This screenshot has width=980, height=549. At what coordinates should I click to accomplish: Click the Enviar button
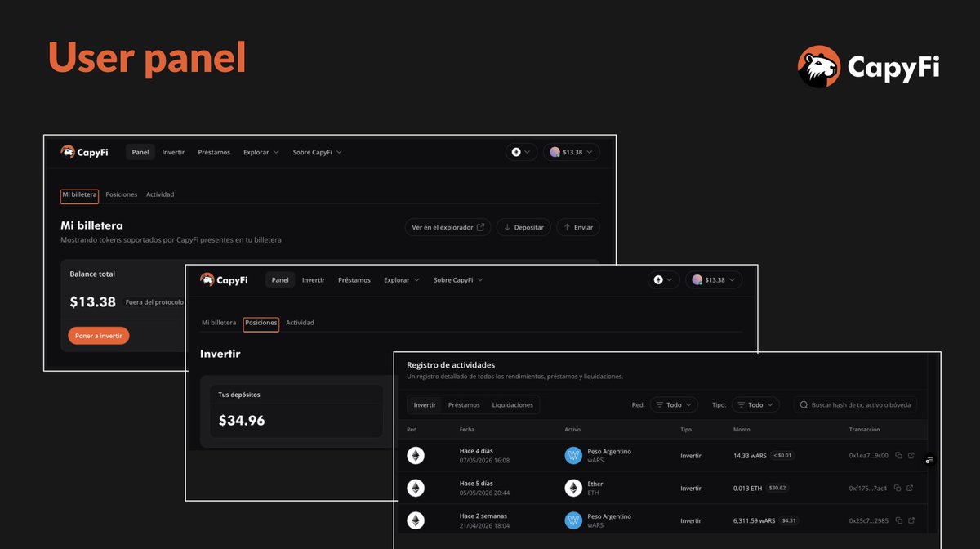coord(578,227)
